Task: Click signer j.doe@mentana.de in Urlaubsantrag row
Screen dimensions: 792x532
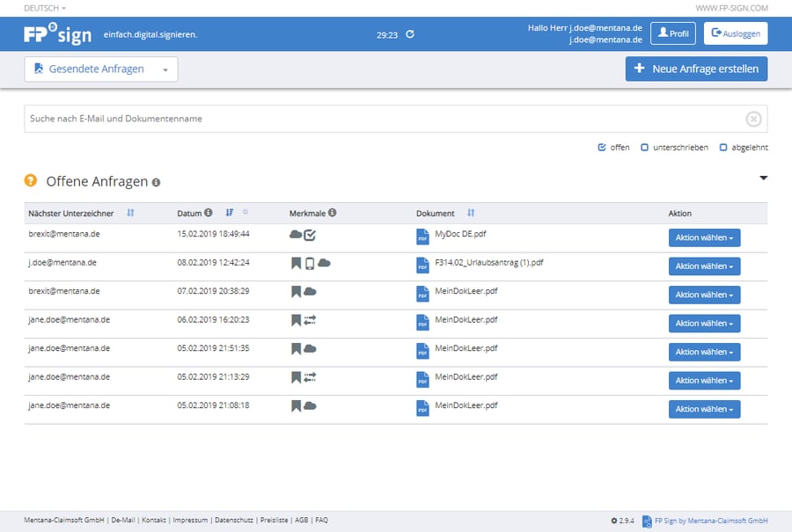Action: [62, 263]
